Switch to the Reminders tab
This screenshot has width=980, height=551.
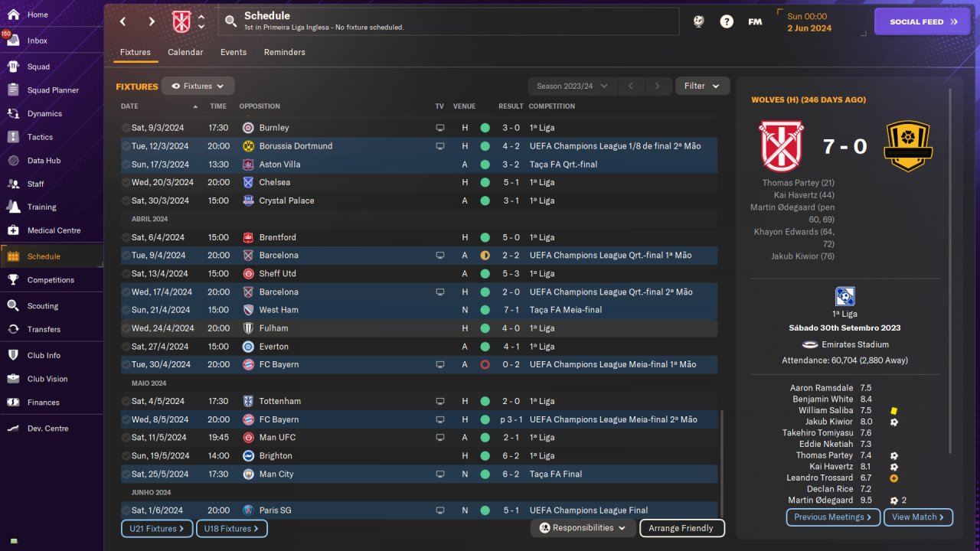285,52
